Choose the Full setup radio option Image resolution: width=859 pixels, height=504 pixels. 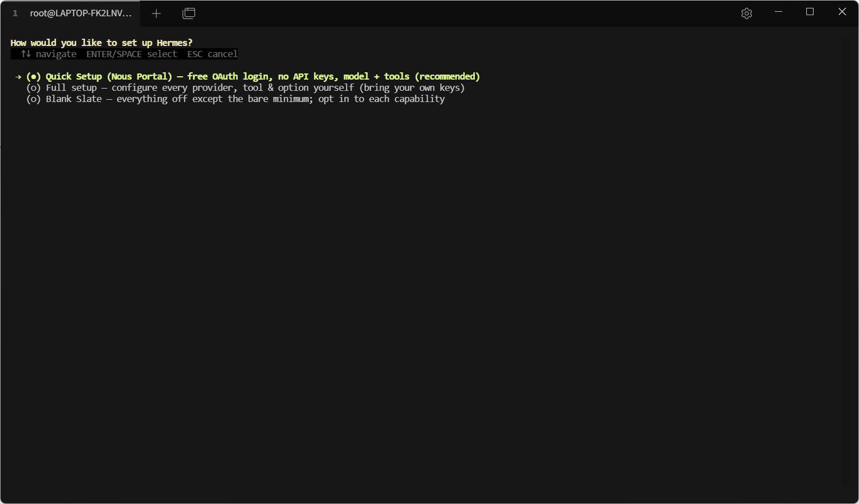[246, 88]
